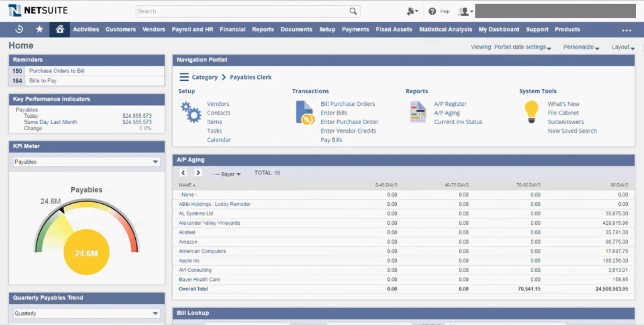Image resolution: width=644 pixels, height=325 pixels.
Task: Click the Setup gears icon
Action: (191, 111)
